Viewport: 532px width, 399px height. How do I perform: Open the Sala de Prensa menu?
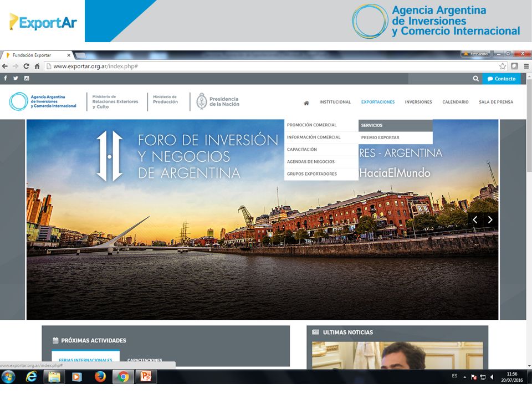click(495, 102)
